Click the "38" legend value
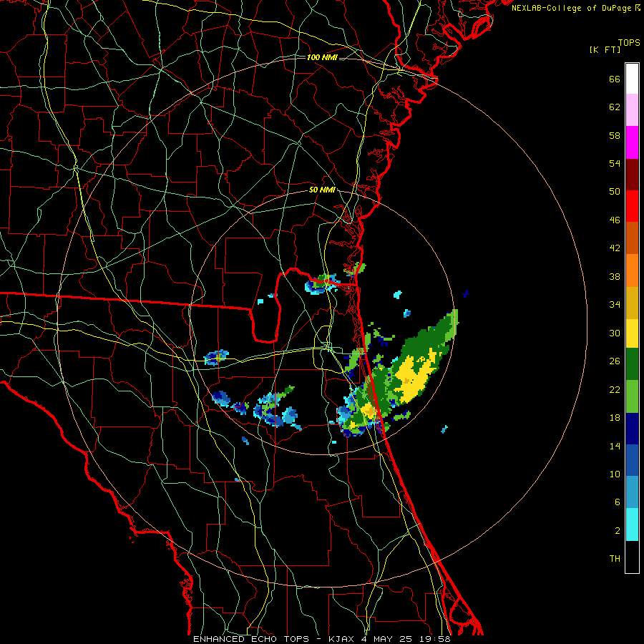 coord(615,277)
